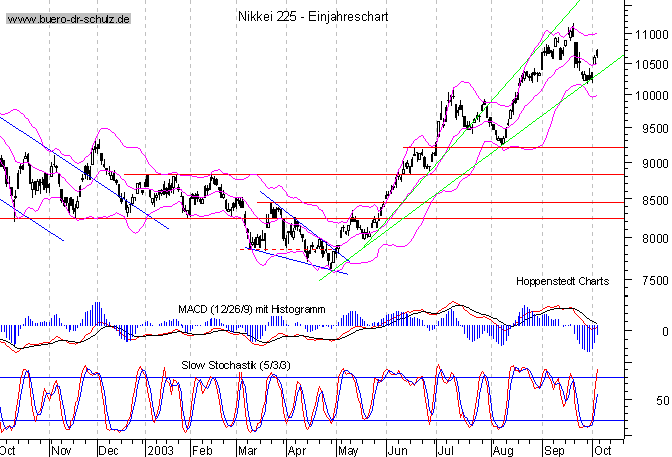Image resolution: width=672 pixels, height=457 pixels.
Task: Click the 7500 price axis label
Action: coord(651,281)
